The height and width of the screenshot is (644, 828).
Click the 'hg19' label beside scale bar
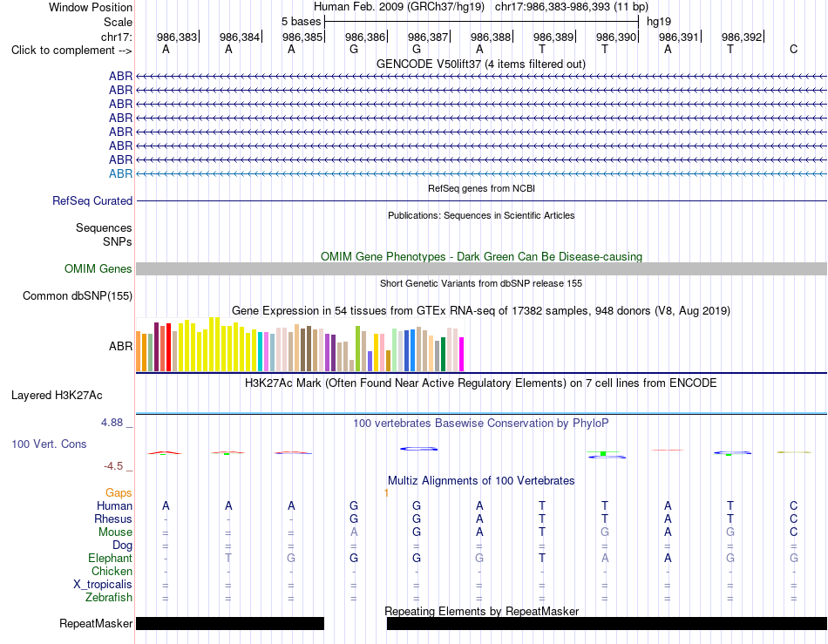tap(659, 22)
